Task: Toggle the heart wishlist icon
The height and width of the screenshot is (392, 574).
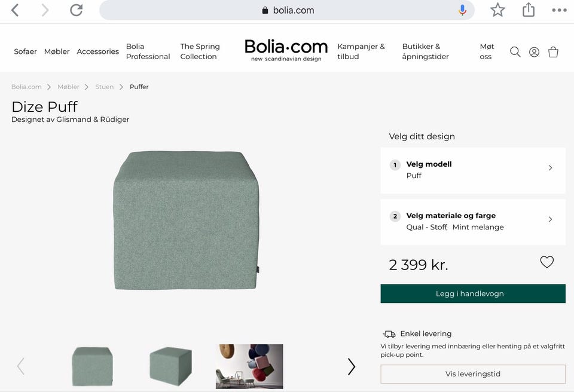Action: tap(546, 262)
